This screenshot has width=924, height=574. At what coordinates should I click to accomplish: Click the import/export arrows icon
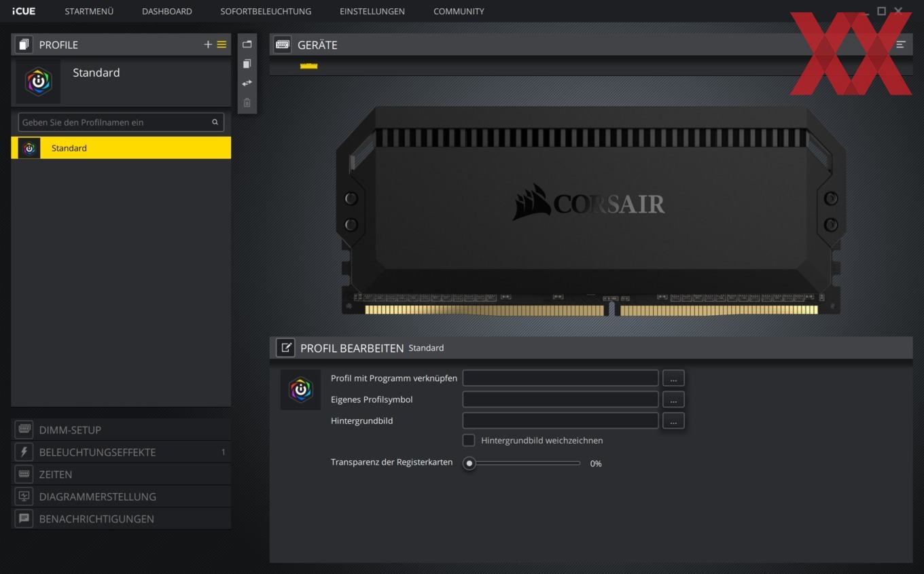247,83
